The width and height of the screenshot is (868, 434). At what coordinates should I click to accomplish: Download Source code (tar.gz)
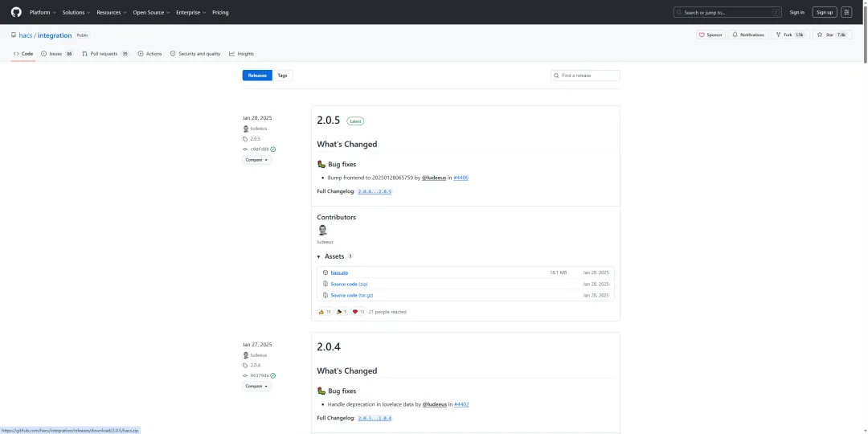tap(352, 296)
